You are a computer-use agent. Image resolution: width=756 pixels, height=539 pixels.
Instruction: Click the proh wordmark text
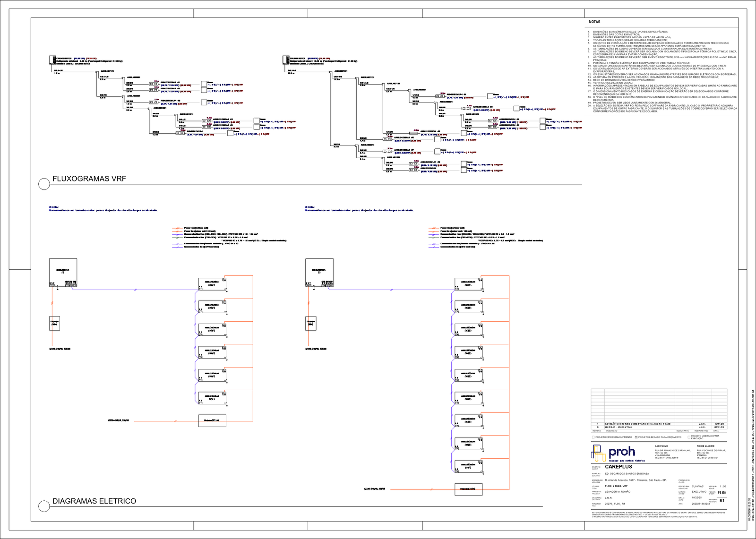pos(622,452)
